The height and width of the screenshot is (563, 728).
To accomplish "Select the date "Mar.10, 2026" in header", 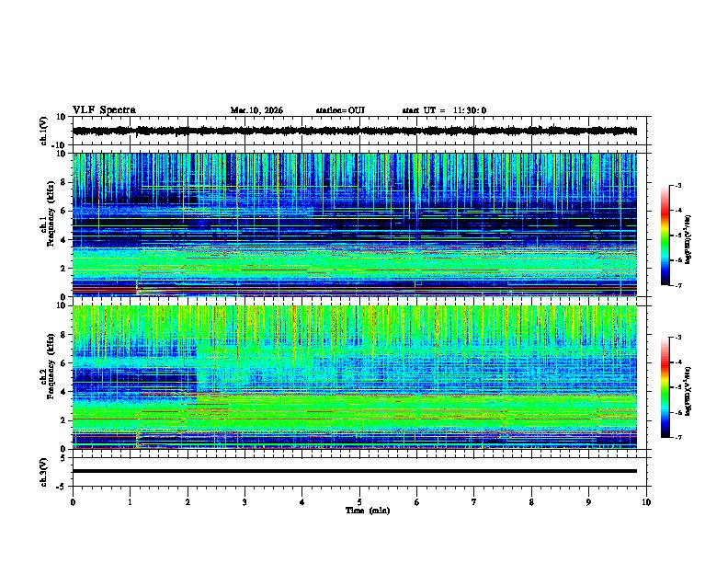I will [256, 110].
